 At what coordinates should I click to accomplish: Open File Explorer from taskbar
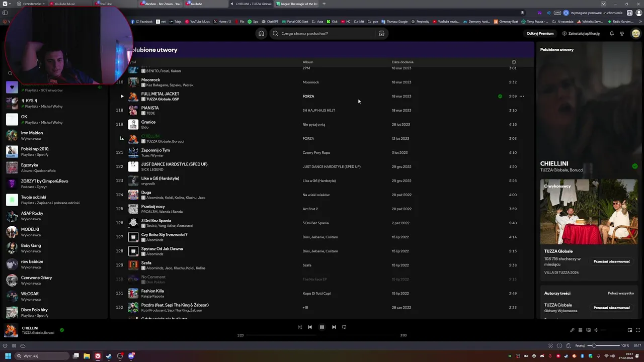[x=87, y=356]
